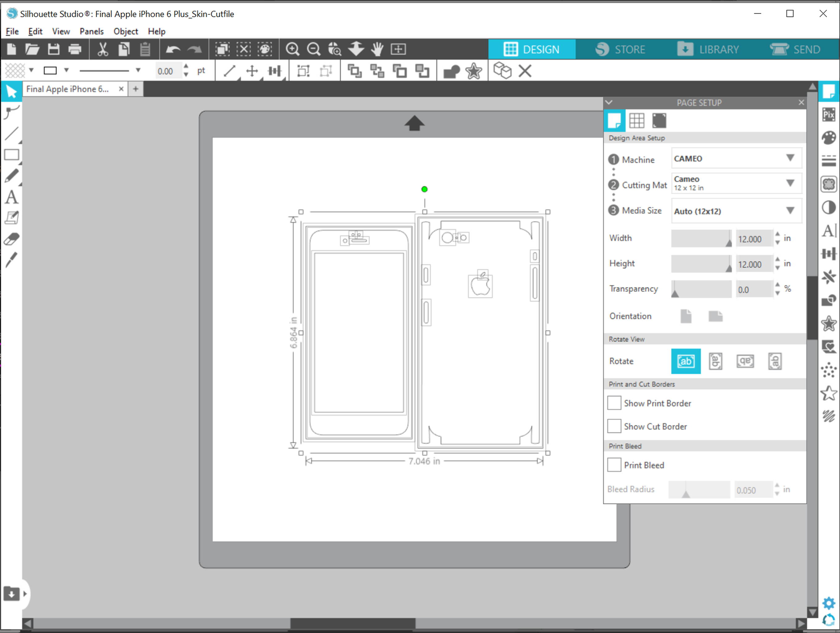This screenshot has width=840, height=633.
Task: Open Text Style panel in sidebar
Action: pos(828,230)
